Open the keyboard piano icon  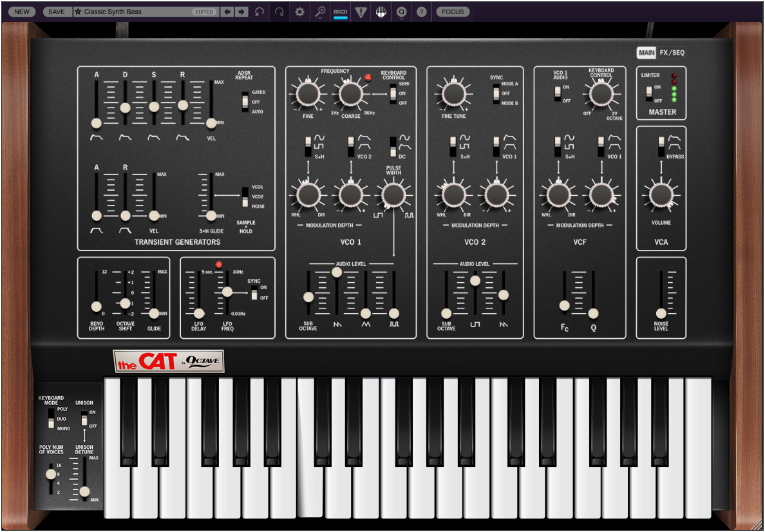pos(381,12)
